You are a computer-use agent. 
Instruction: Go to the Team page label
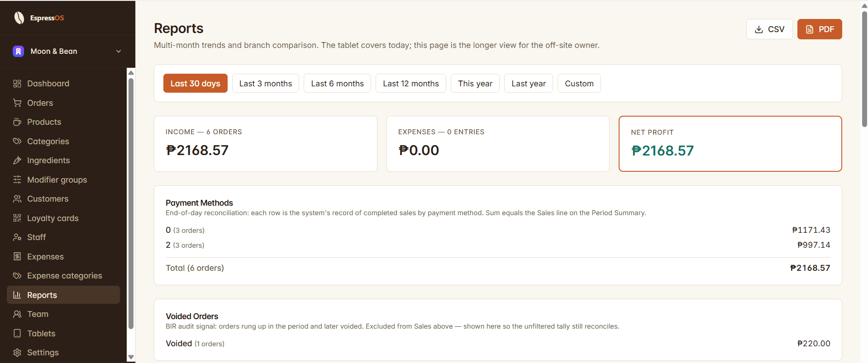[x=38, y=314]
